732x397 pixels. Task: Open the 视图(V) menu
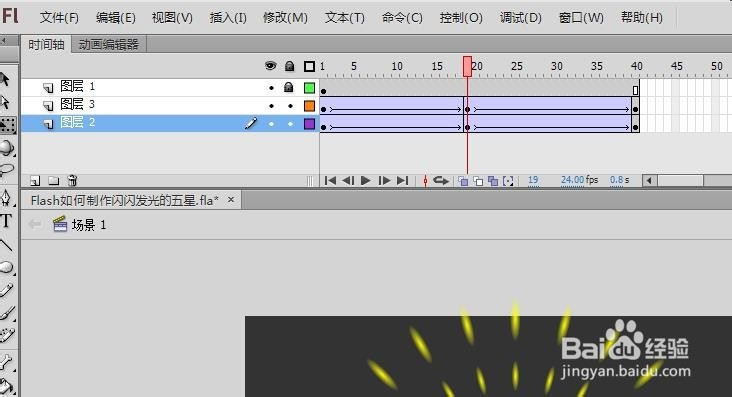pos(172,18)
